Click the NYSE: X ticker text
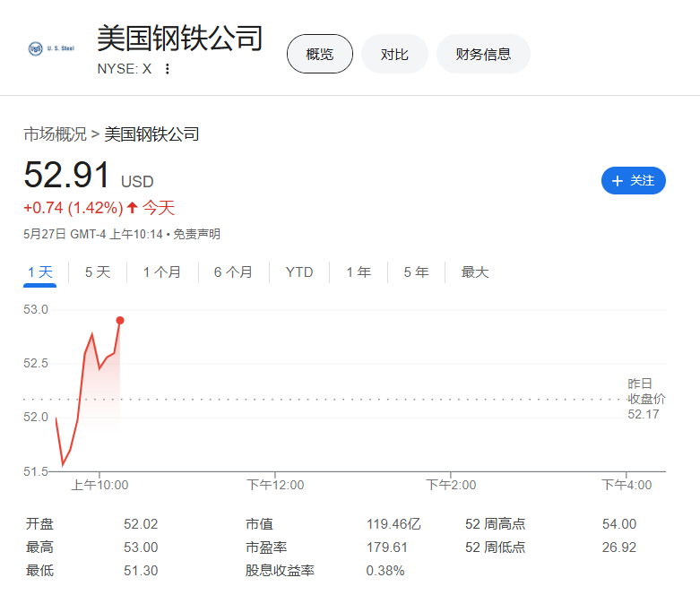This screenshot has width=700, height=595. pos(125,69)
